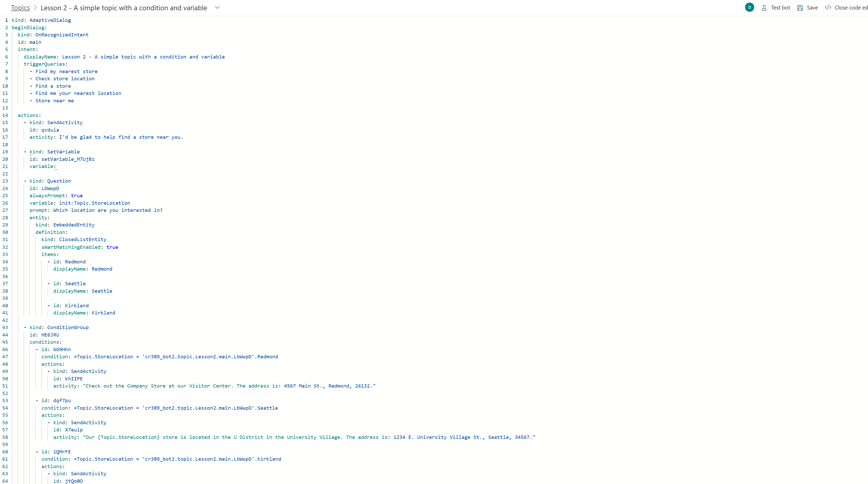Screen dimensions: 868x484
Task: Click the user avatar icon top right
Action: (750, 8)
